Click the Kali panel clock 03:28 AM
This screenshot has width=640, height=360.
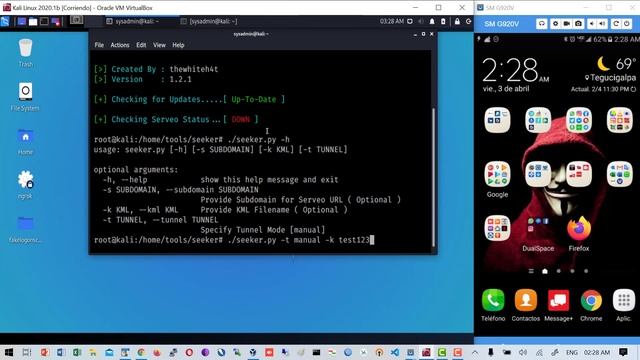click(391, 21)
